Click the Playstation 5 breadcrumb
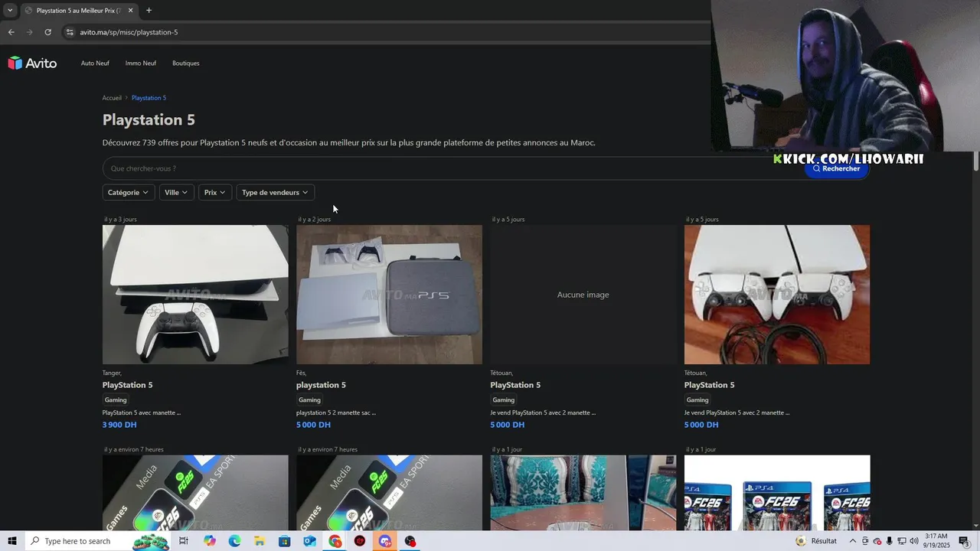Viewport: 980px width, 551px height. point(149,98)
